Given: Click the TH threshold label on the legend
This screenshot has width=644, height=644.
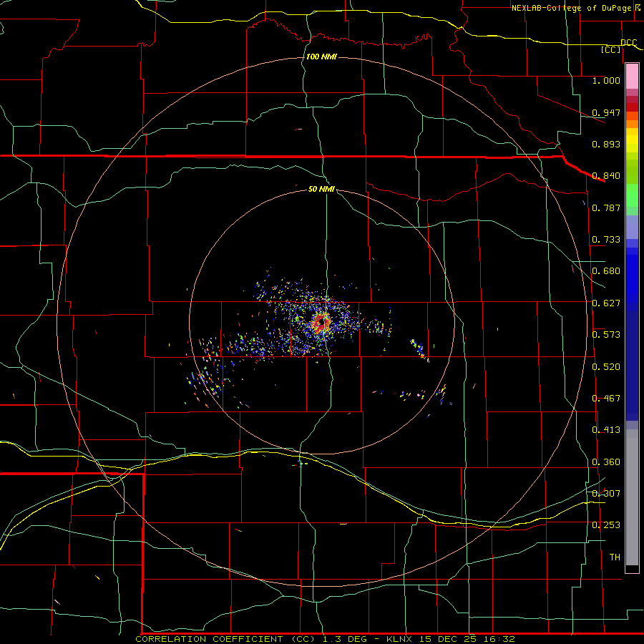Looking at the screenshot, I should (x=615, y=557).
